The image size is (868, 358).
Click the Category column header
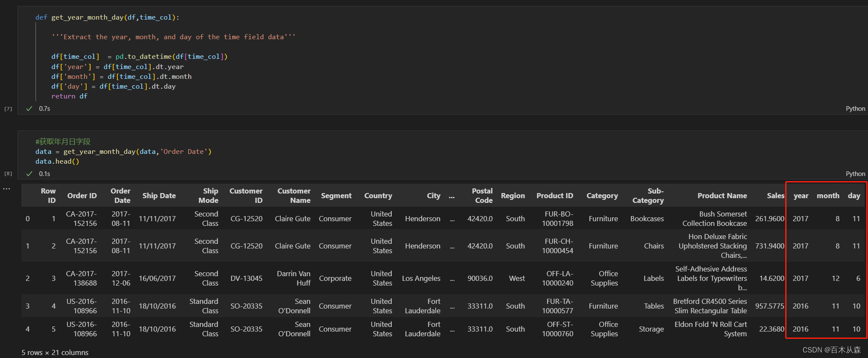click(602, 196)
